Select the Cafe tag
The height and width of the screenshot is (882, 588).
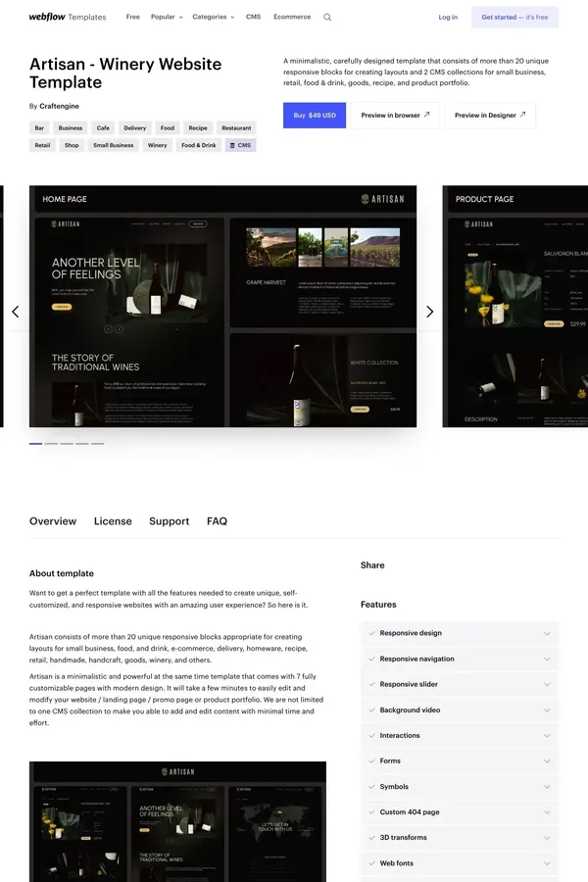[103, 127]
